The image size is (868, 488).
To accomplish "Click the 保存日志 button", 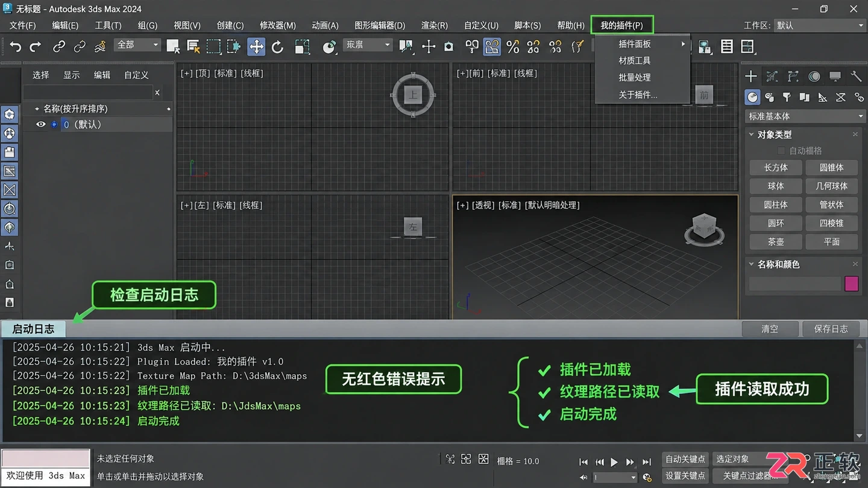I will (x=831, y=329).
